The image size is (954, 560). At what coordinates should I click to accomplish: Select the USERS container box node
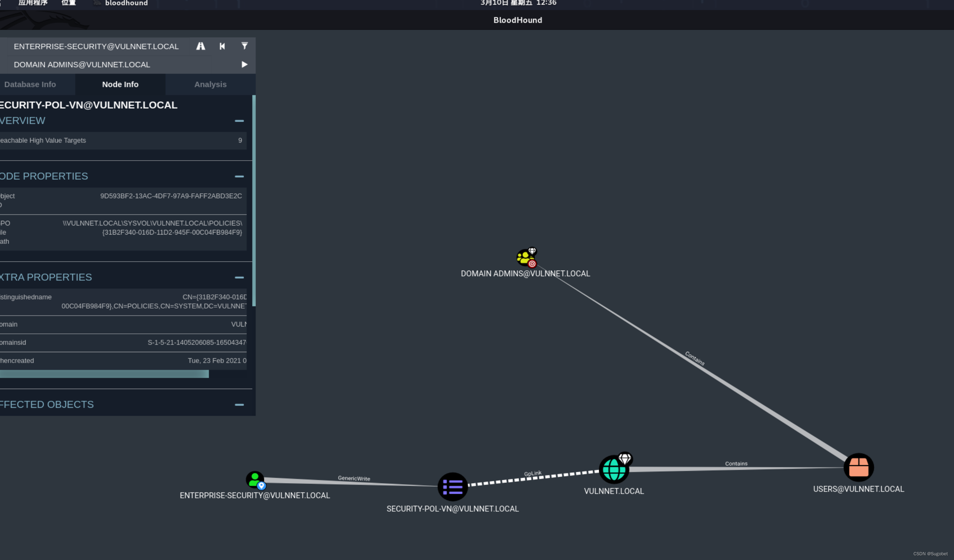click(x=859, y=467)
